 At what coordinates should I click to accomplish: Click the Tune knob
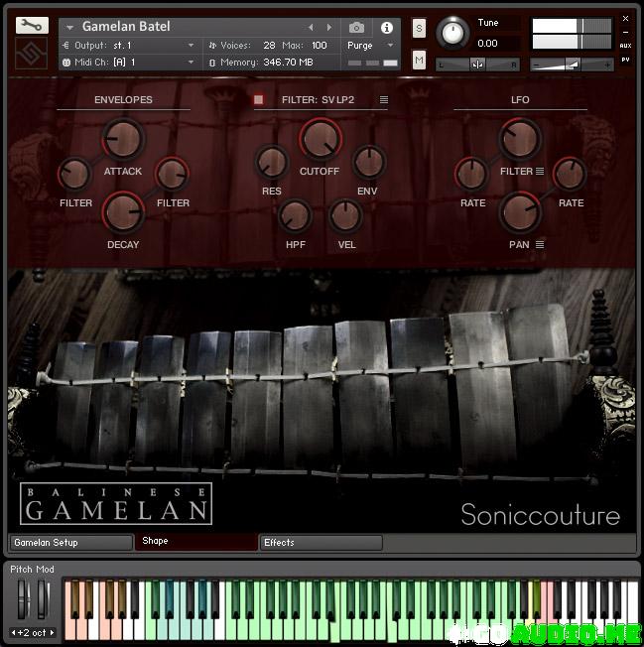click(x=452, y=34)
